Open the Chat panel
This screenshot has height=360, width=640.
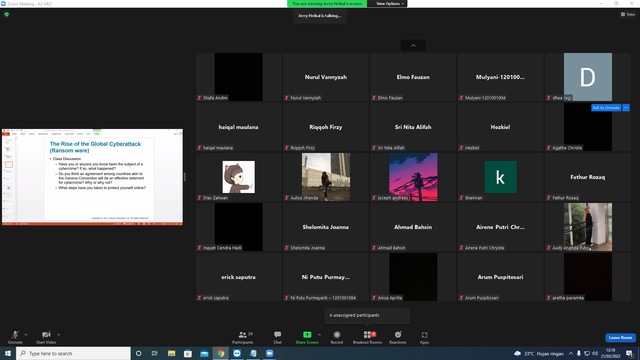click(278, 337)
